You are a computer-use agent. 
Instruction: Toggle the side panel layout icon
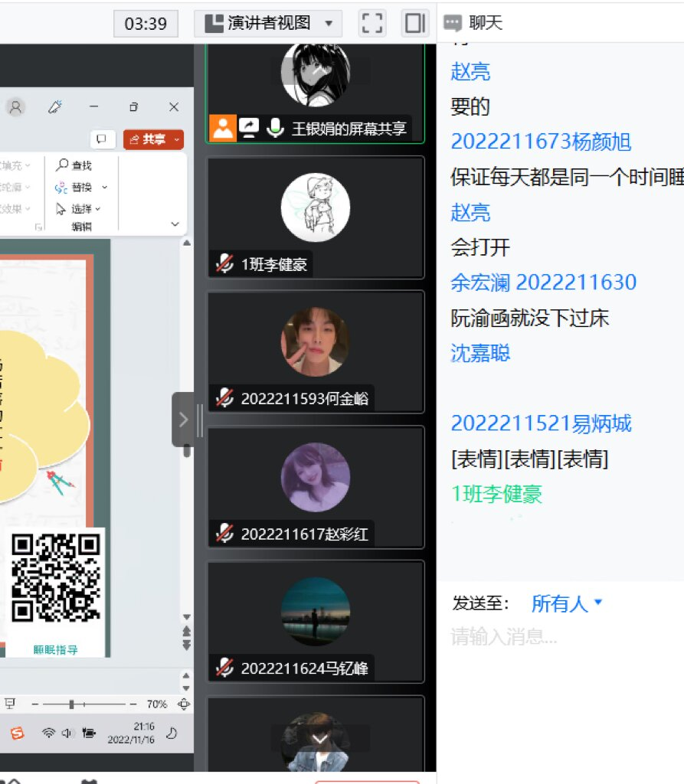[414, 23]
